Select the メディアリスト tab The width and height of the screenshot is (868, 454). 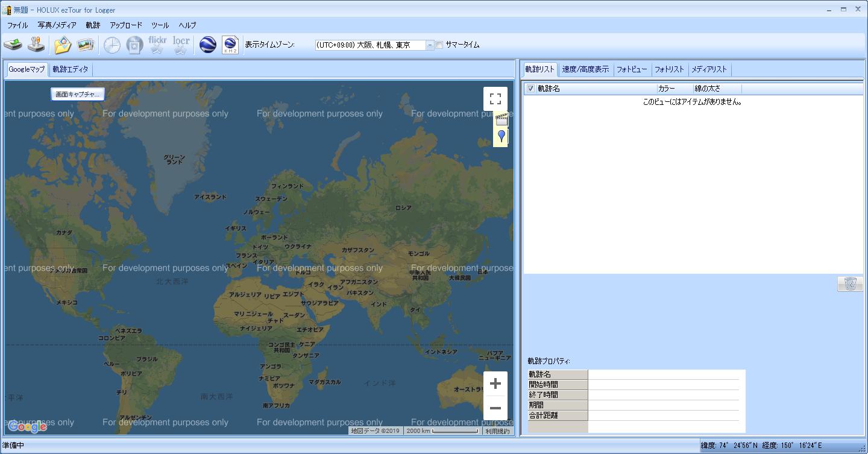[709, 69]
